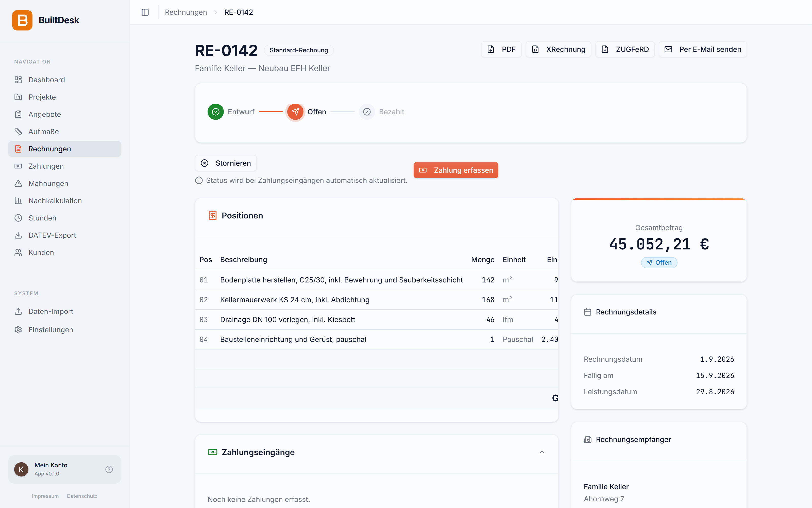
Task: Click the Rechnungen document icon in sidebar
Action: pos(19,149)
